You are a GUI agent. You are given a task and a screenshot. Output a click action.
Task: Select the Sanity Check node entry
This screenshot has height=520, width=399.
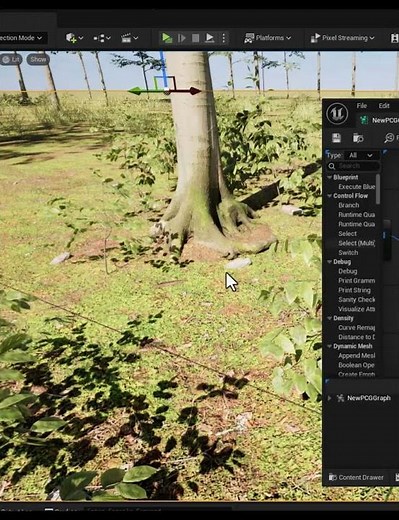point(356,300)
